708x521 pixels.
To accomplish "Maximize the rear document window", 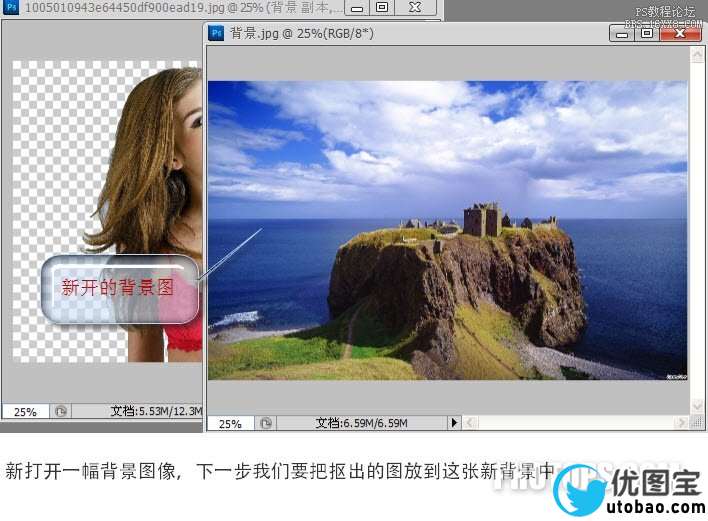I will pyautogui.click(x=382, y=7).
